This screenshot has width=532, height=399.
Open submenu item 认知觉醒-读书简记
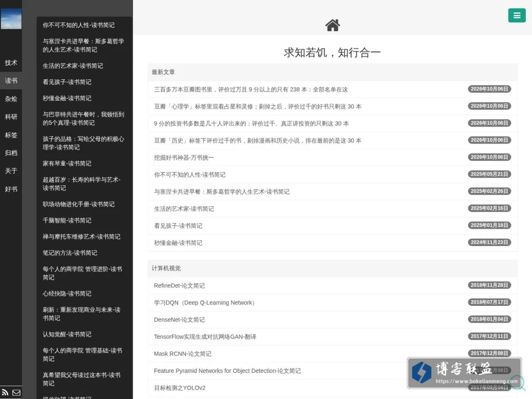pyautogui.click(x=84, y=334)
